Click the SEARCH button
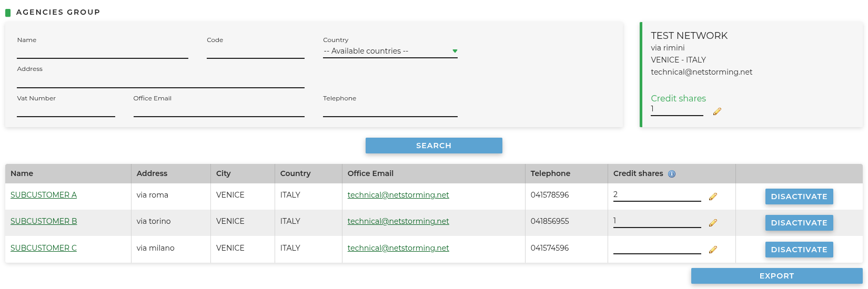Screen dimensions: 868x289 tap(434, 146)
